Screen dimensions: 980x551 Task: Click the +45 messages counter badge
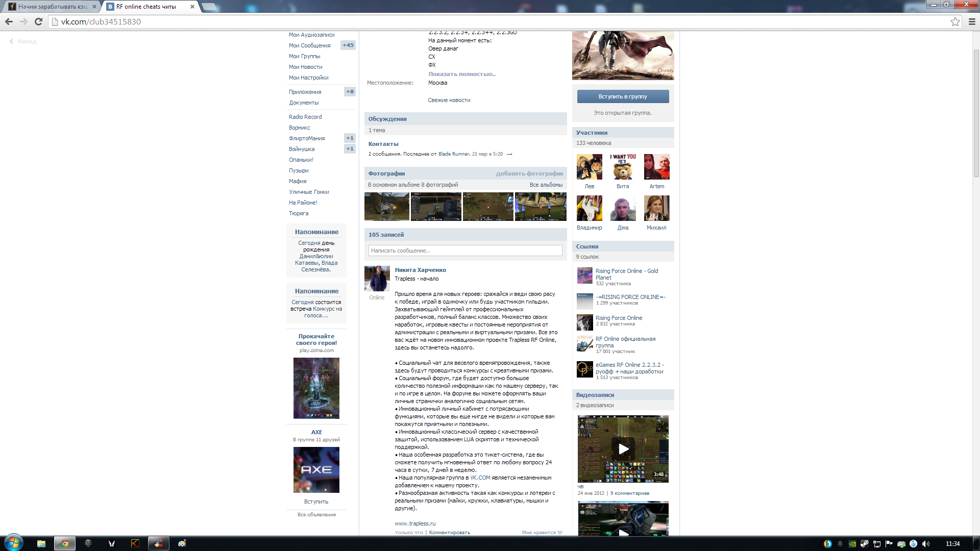348,45
